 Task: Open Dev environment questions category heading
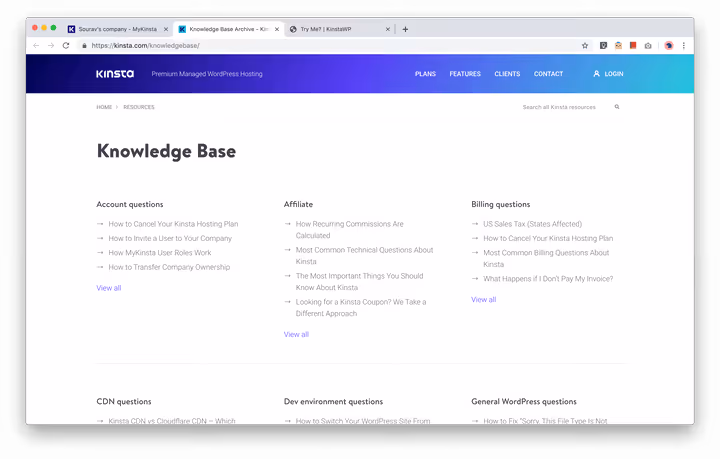click(333, 401)
